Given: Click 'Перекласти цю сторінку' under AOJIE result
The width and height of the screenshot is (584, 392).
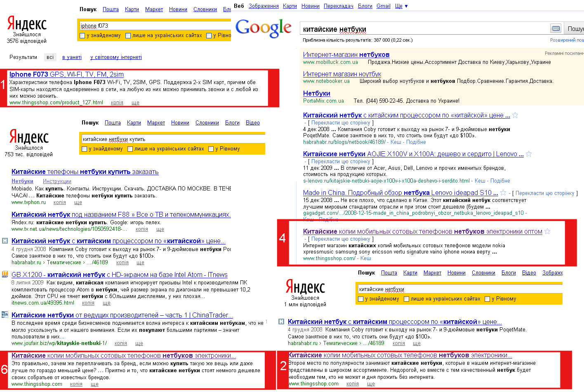Looking at the screenshot, I should [x=341, y=162].
